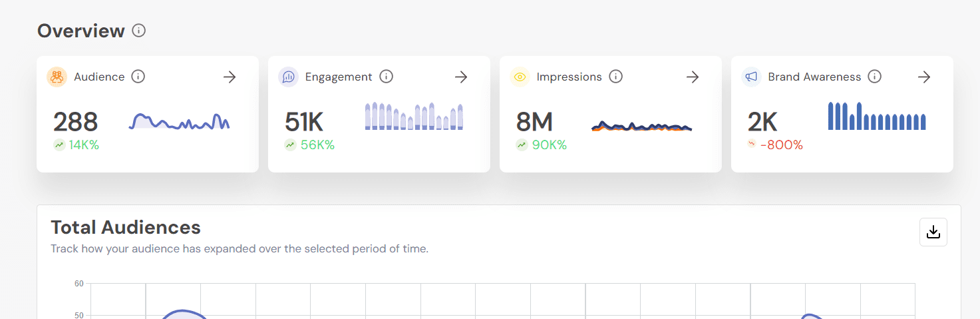Open Brand Awareness details with the arrow
This screenshot has width=980, height=319.
[924, 77]
